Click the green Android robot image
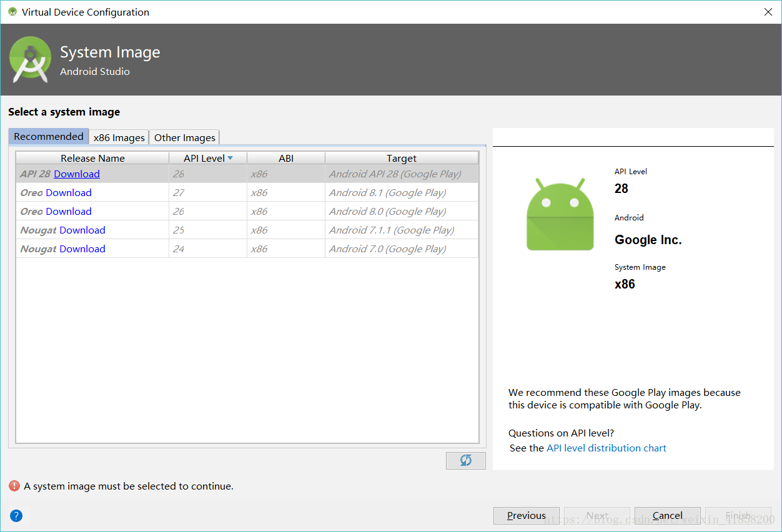 [560, 214]
